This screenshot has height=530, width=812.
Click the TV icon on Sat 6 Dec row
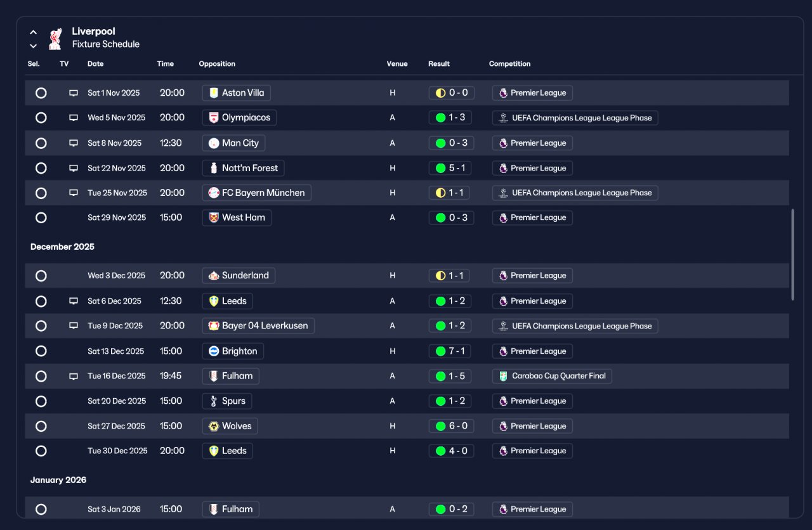[74, 301]
